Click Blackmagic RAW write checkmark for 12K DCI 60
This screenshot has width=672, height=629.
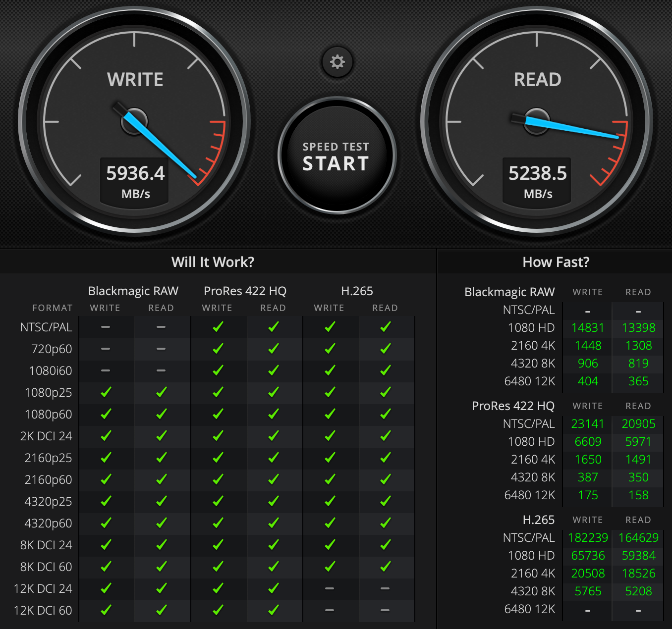[106, 610]
